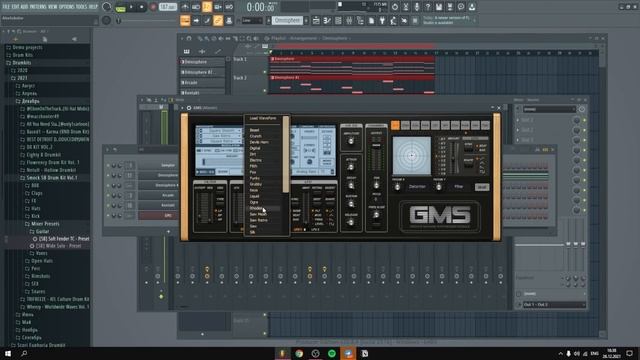Viewport: 640px width, 360px height.
Task: Select the [SB] Soft Fender TC preset
Action: (60, 239)
